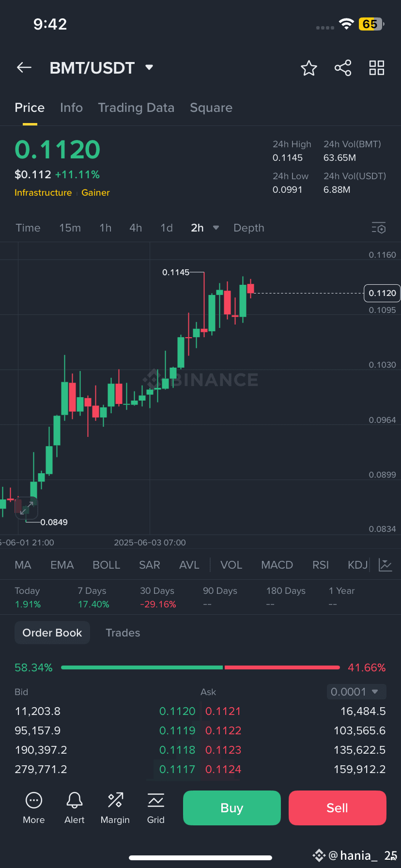Tap the 30 Days -29.16% performance
401x868 pixels.
pos(158,598)
